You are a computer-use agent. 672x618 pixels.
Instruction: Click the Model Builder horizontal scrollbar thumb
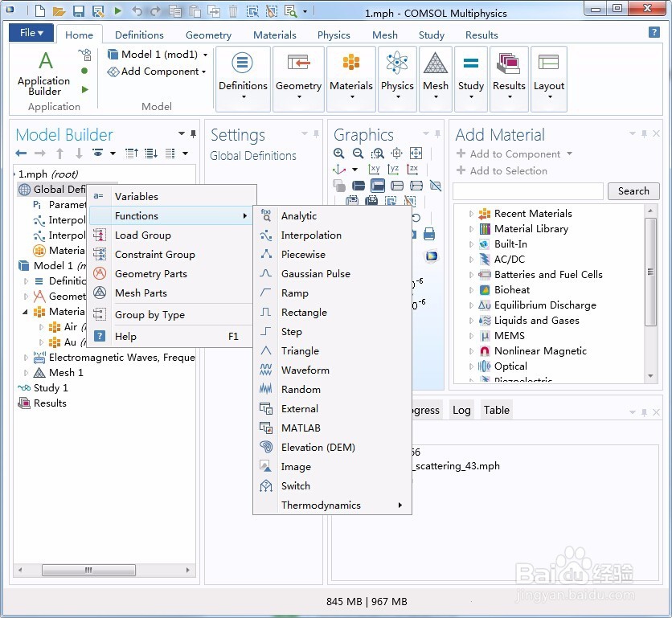(x=88, y=570)
